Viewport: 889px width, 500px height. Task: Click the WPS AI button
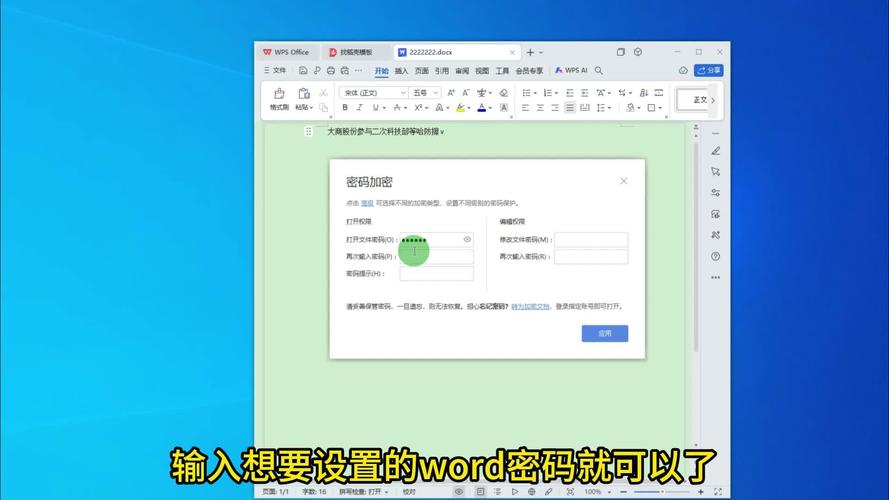click(571, 70)
